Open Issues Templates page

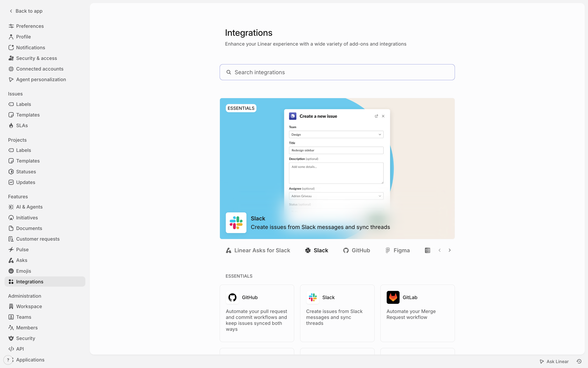point(45,115)
